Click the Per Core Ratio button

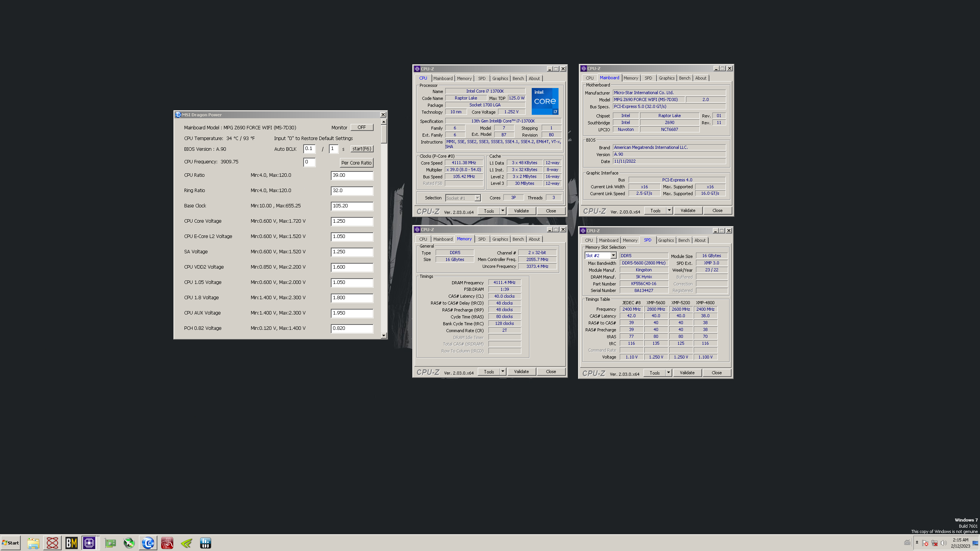point(356,163)
